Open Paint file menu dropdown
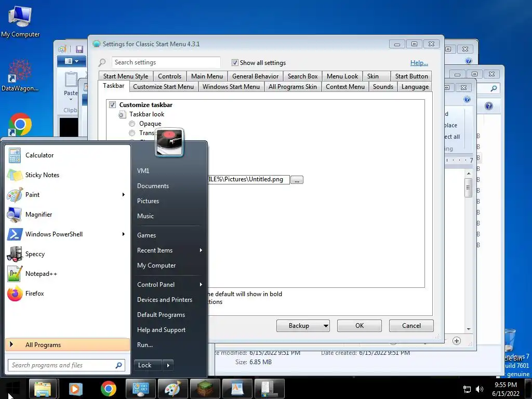This screenshot has height=399, width=532. click(71, 61)
